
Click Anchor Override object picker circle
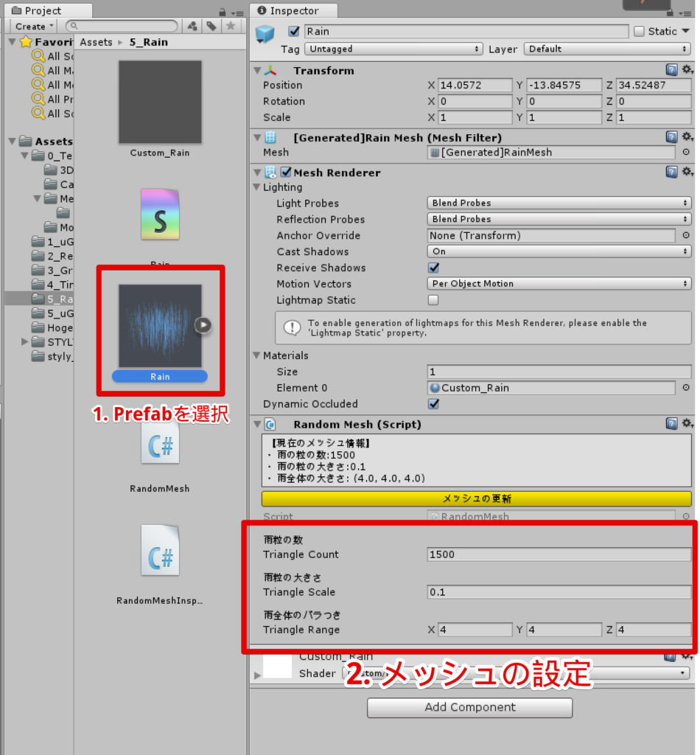pos(685,235)
